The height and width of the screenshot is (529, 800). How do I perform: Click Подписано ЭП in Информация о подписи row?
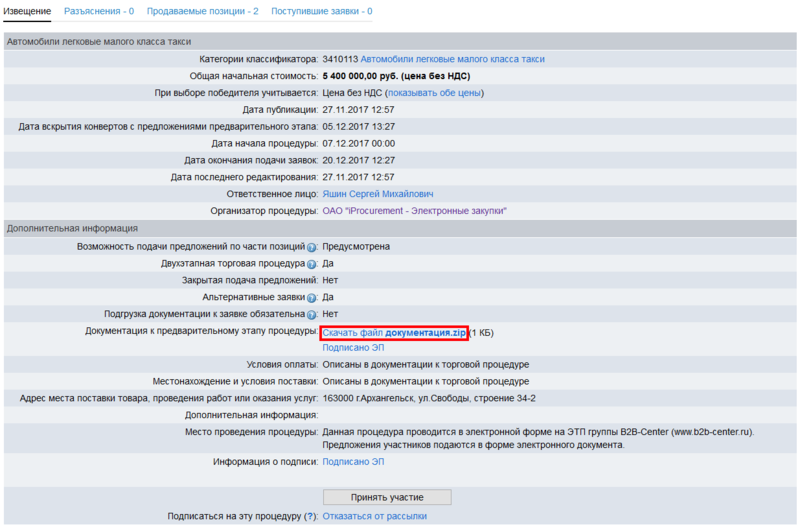[353, 462]
